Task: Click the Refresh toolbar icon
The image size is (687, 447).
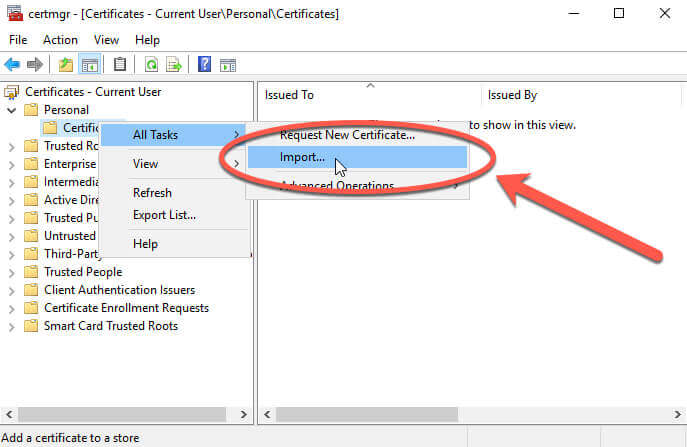Action: [152, 65]
